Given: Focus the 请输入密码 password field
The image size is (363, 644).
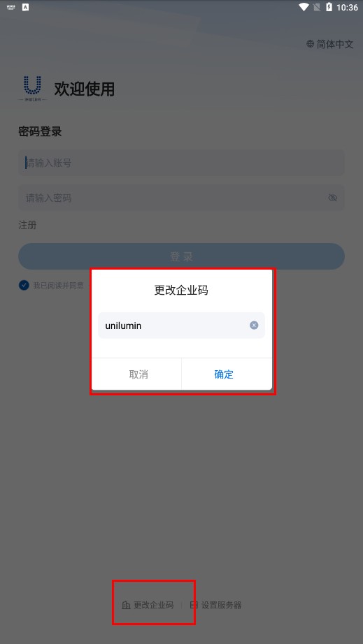Looking at the screenshot, I should [181, 198].
